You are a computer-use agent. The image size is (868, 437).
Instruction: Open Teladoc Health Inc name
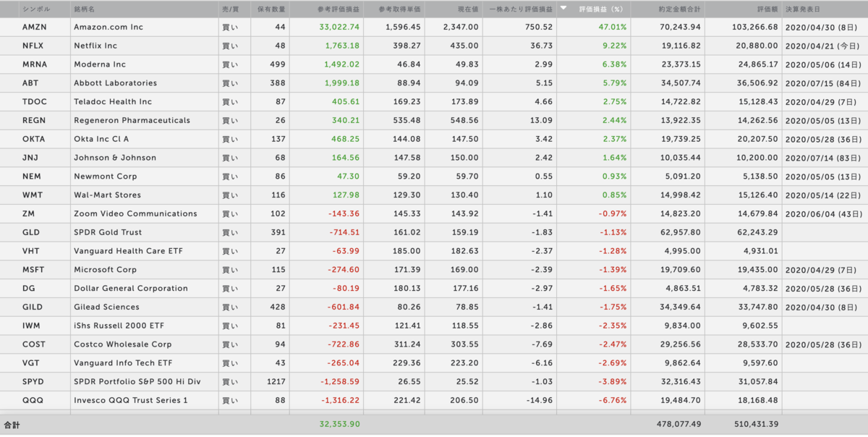[x=113, y=102]
